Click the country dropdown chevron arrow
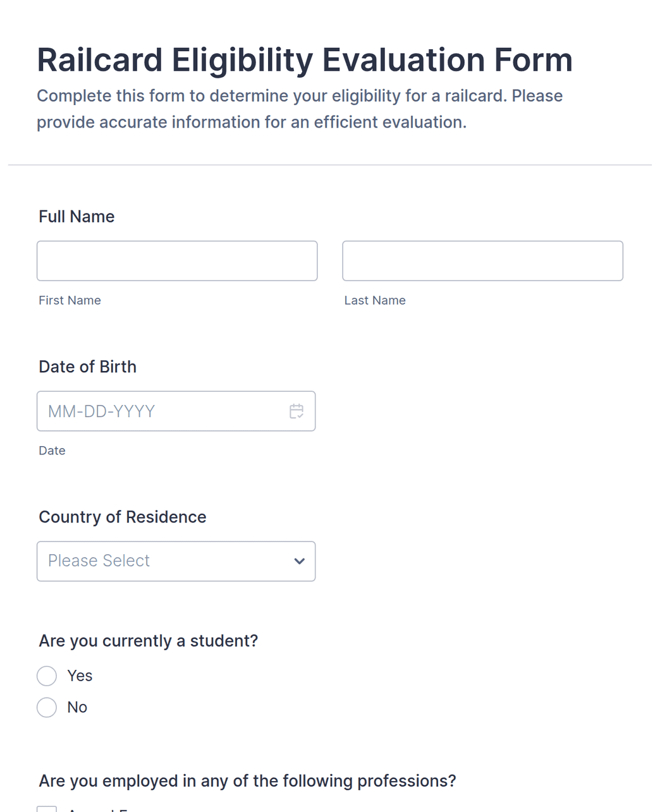 tap(300, 561)
